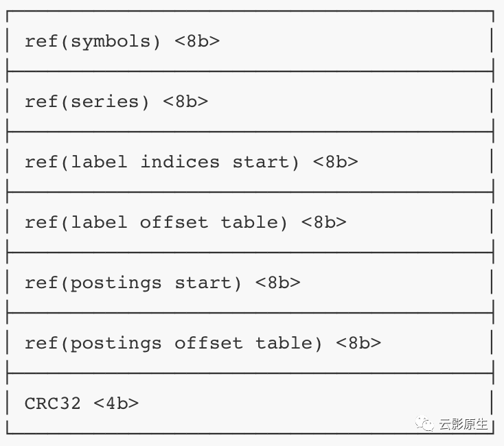Click the <8b> tag after postings start
The height and width of the screenshot is (446, 504).
(277, 283)
